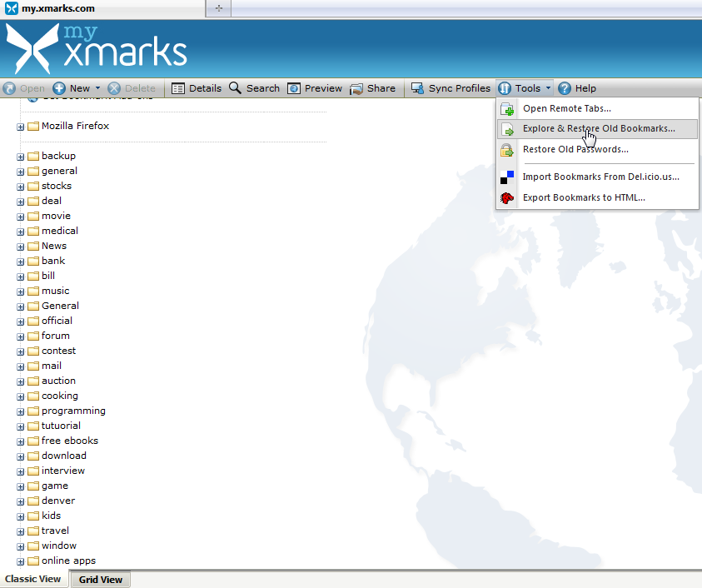Select the contest folder
Image resolution: width=702 pixels, height=588 pixels.
pyautogui.click(x=58, y=351)
